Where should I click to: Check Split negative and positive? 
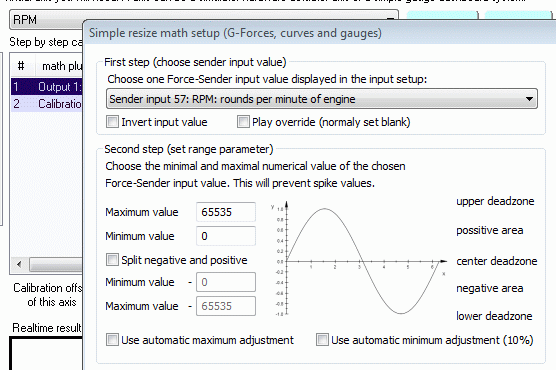[112, 260]
